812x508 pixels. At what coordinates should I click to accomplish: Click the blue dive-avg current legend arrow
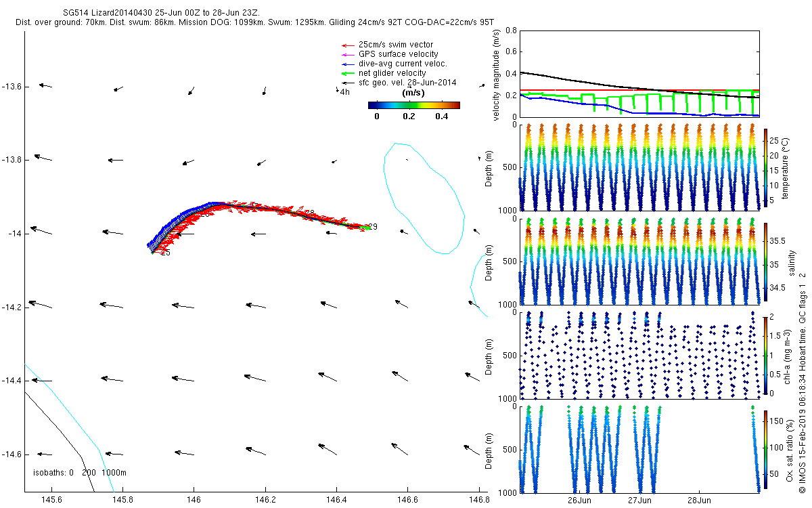(348, 64)
